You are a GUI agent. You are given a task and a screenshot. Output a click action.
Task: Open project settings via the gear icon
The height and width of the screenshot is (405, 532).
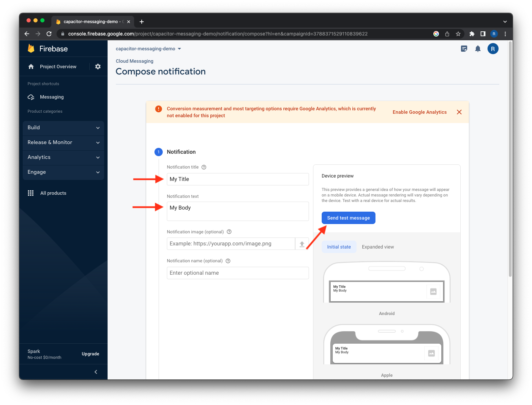[x=98, y=66]
